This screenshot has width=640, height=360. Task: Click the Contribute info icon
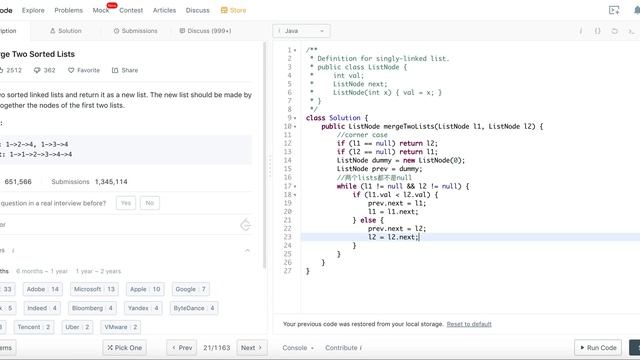pos(360,348)
